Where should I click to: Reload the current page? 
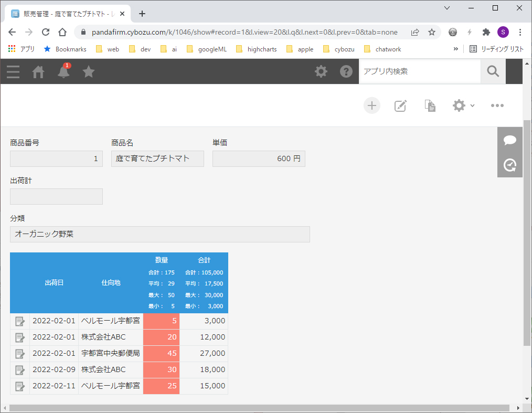[x=46, y=32]
